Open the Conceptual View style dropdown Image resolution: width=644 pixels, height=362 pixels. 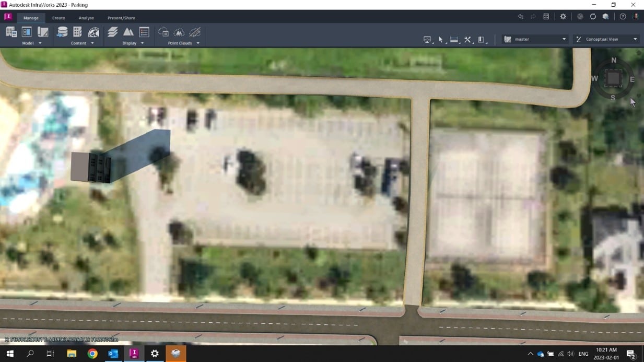click(635, 39)
